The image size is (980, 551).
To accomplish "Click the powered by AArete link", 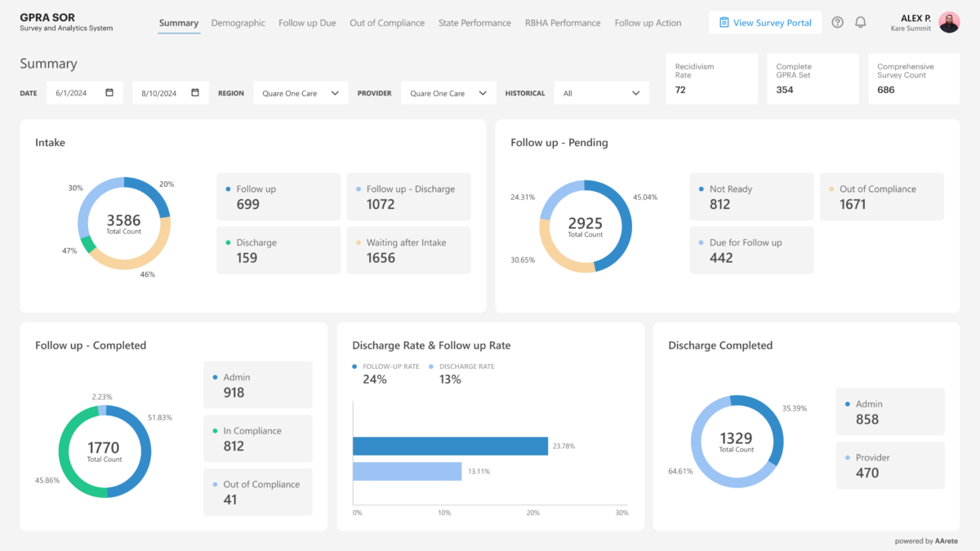I will coord(926,540).
